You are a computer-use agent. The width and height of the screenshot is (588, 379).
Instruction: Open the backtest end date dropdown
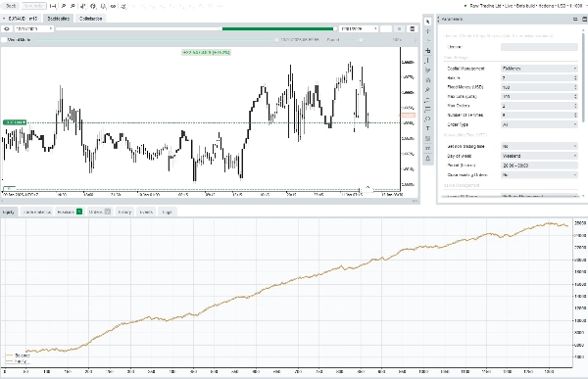tap(358, 28)
